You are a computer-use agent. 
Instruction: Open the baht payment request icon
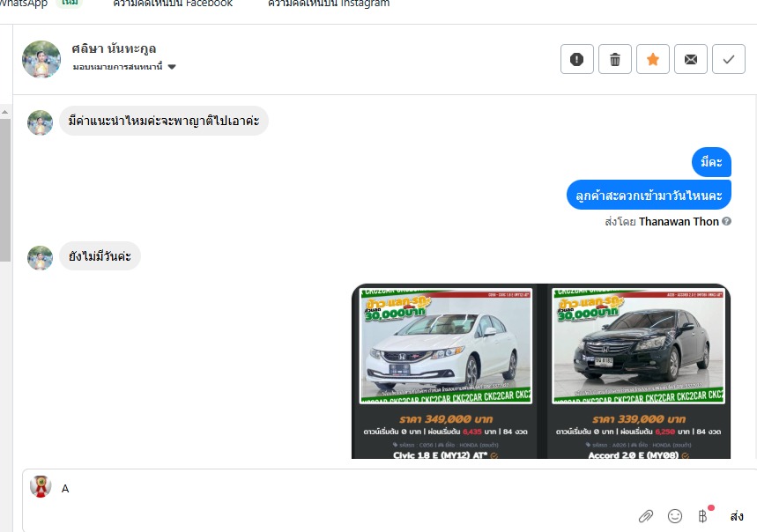pos(703,516)
